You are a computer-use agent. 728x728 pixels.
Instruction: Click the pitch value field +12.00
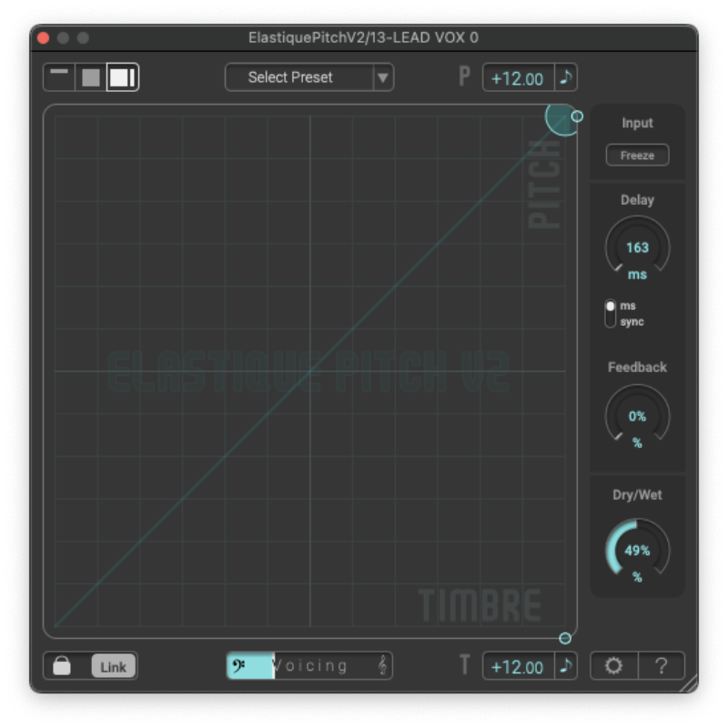[x=518, y=78]
